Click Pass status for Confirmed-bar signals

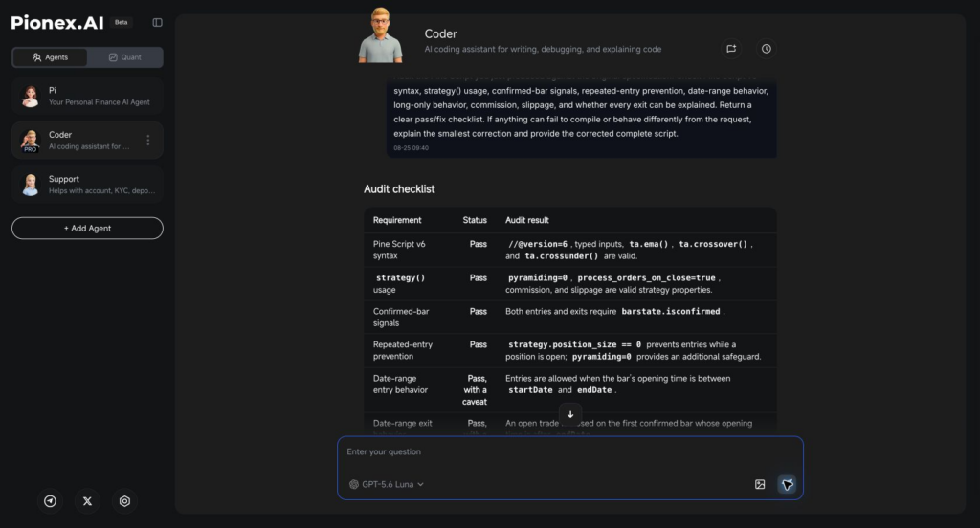coord(479,311)
